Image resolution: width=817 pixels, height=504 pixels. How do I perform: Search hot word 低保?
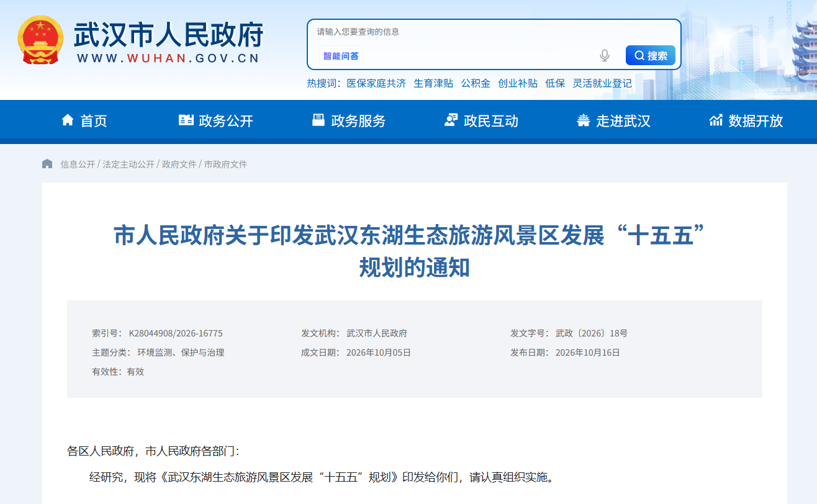555,83
